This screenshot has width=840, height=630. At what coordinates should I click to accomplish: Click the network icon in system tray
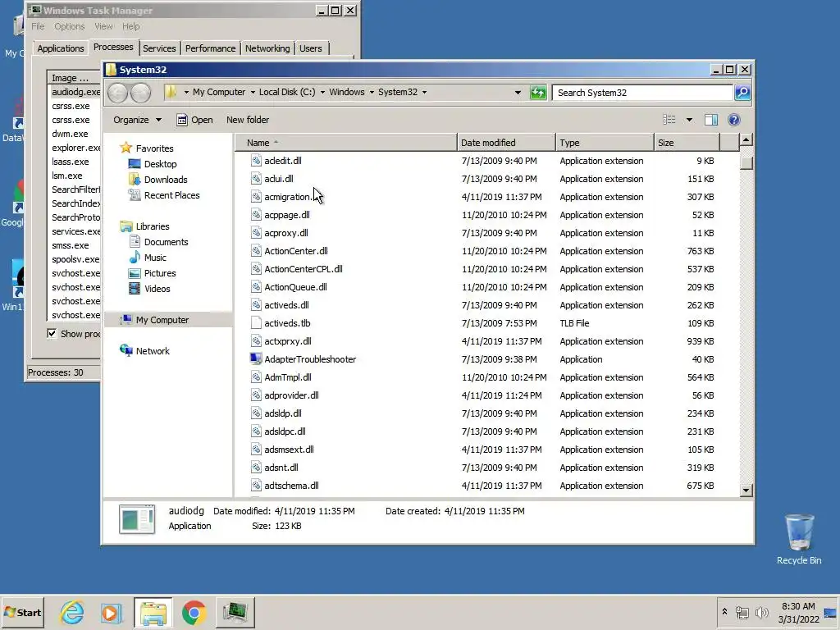pyautogui.click(x=742, y=612)
